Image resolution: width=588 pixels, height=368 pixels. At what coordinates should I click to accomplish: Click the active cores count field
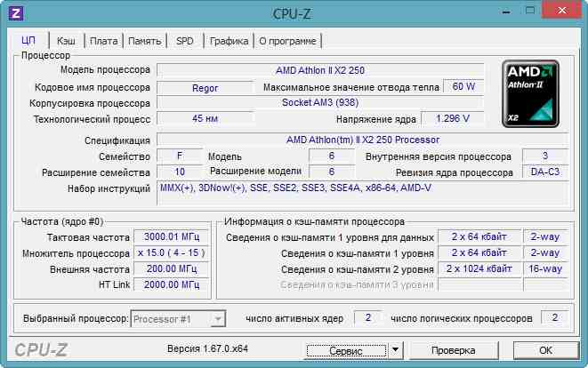[x=368, y=318]
